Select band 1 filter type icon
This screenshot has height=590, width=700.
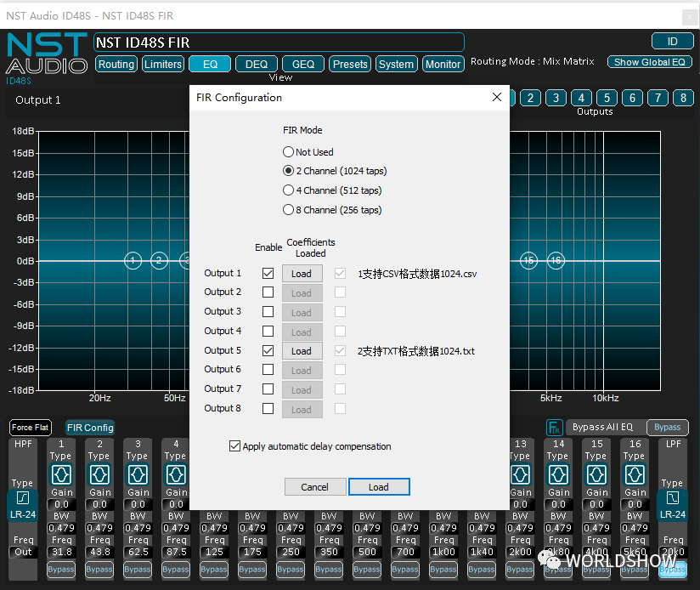(x=61, y=474)
